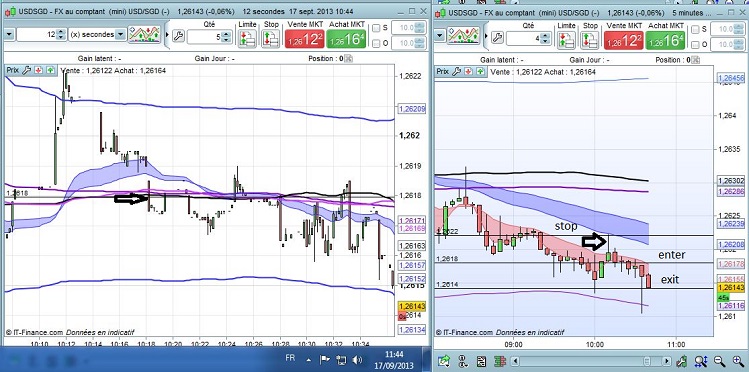Image resolution: width=749 pixels, height=372 pixels.
Task: Enable the S checkbox in left window
Action: pyautogui.click(x=376, y=28)
